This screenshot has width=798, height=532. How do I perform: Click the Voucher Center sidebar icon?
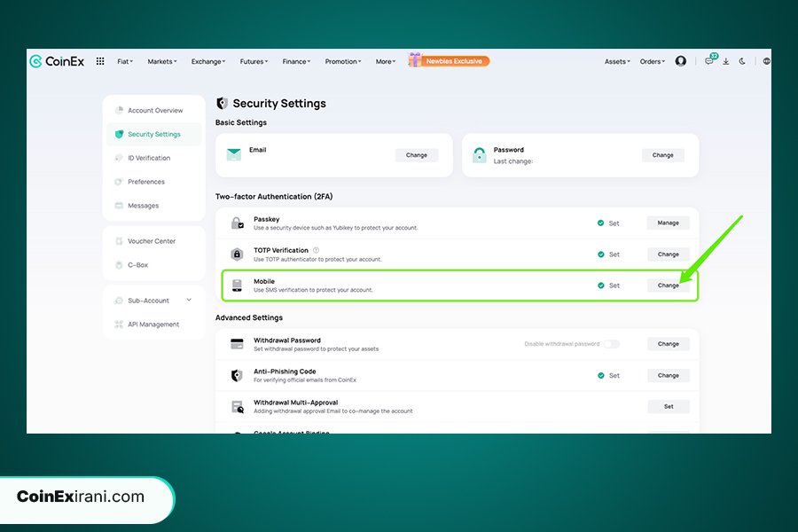coord(119,241)
